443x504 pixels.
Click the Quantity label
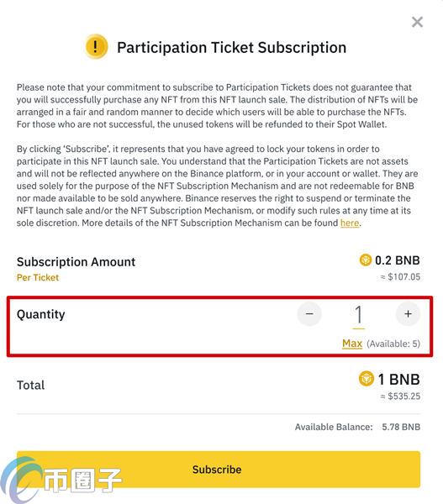pyautogui.click(x=41, y=314)
